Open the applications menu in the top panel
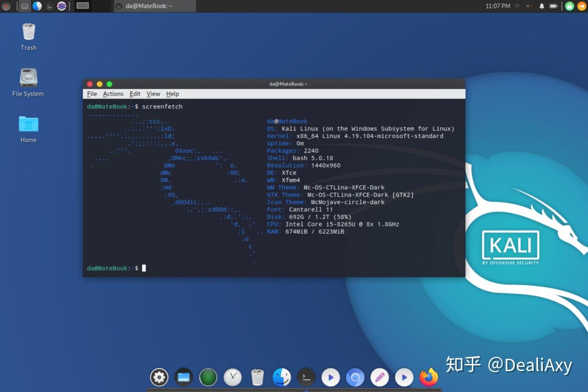The image size is (588, 392). click(6, 6)
